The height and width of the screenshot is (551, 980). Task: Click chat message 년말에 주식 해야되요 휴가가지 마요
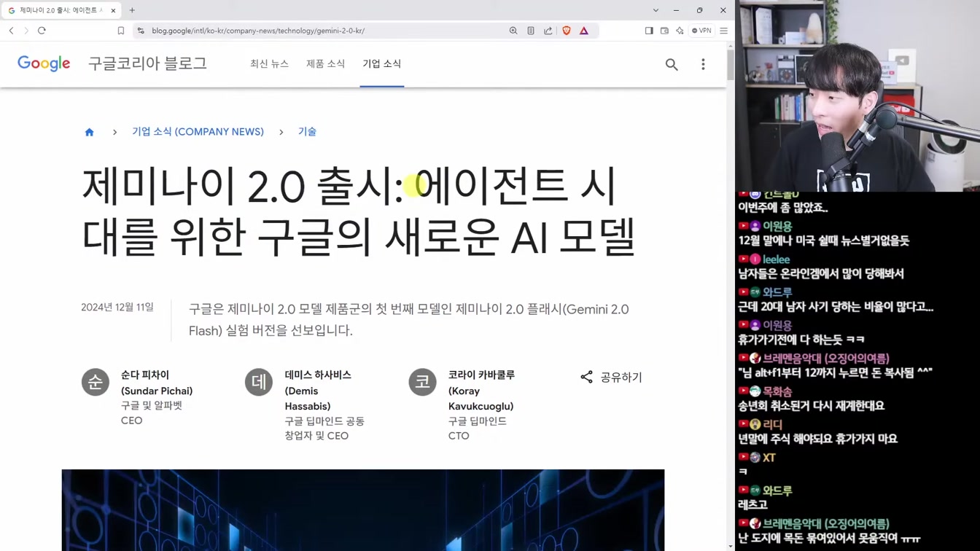pos(817,439)
